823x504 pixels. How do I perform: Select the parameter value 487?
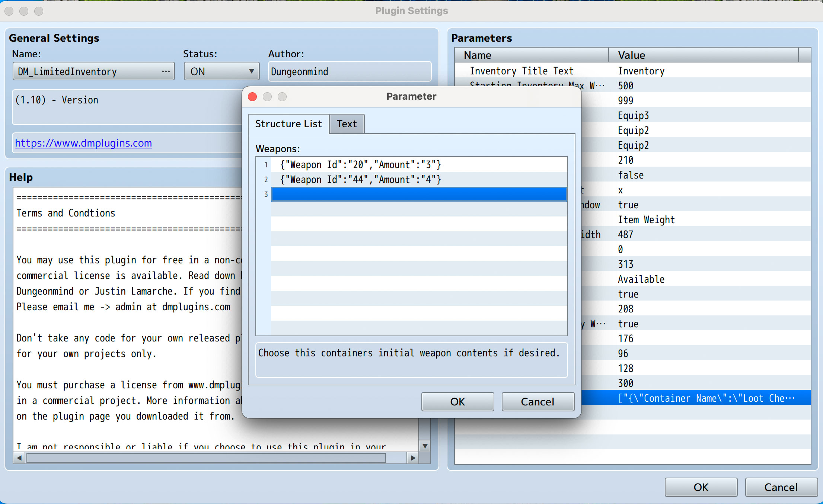point(625,234)
